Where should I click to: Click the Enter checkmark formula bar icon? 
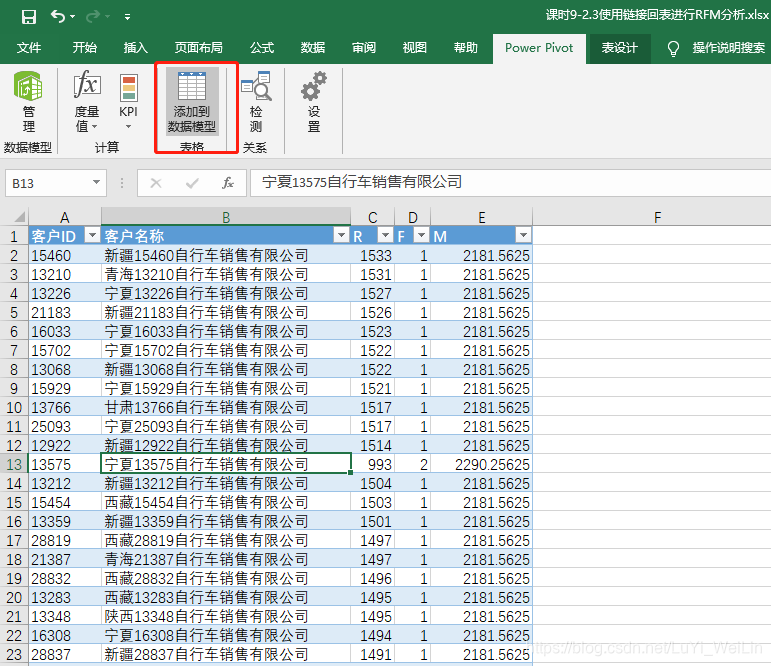(192, 183)
